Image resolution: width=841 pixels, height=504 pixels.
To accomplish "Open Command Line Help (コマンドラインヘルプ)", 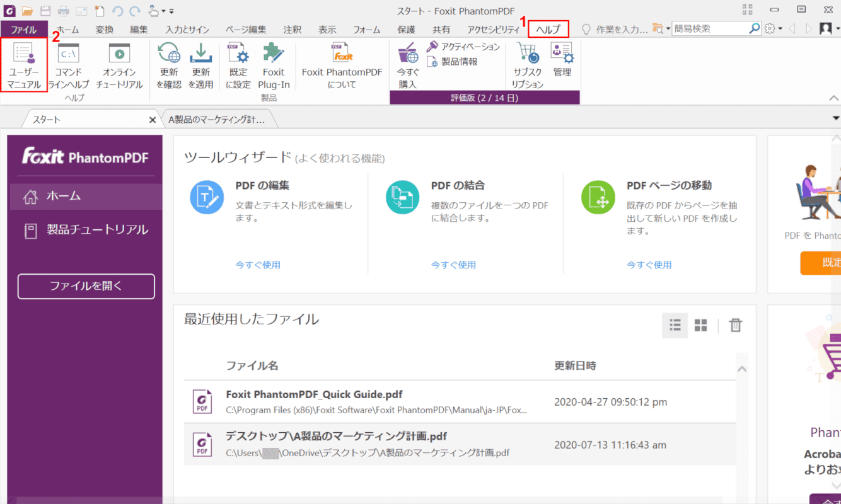I will coord(68,66).
